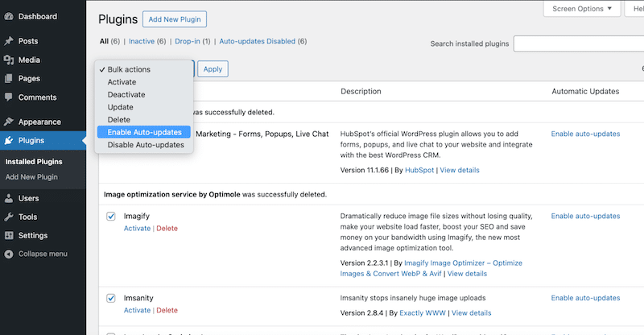The width and height of the screenshot is (644, 335).
Task: Enable auto-updates for HubSpot plugin
Action: tap(586, 134)
